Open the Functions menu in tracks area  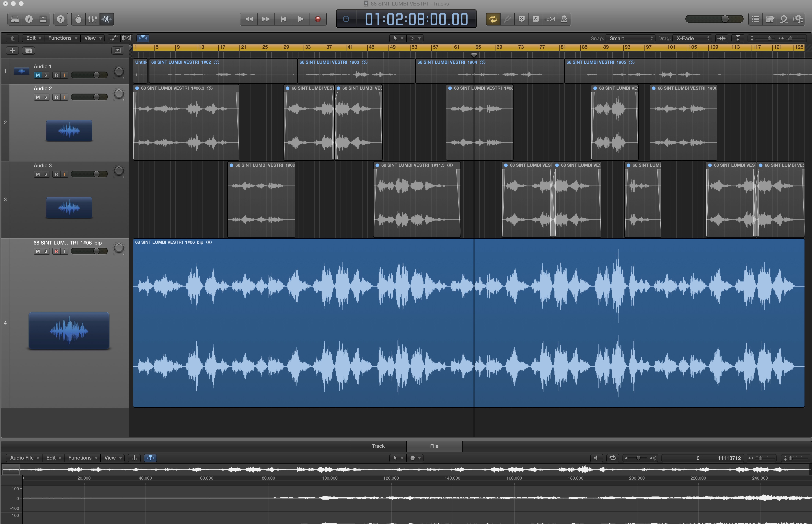pos(62,38)
